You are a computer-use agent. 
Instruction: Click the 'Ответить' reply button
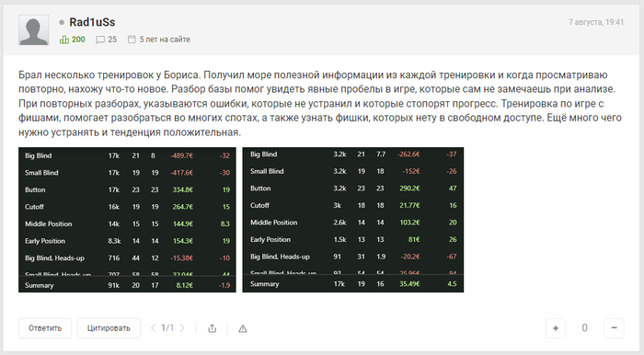(x=45, y=328)
